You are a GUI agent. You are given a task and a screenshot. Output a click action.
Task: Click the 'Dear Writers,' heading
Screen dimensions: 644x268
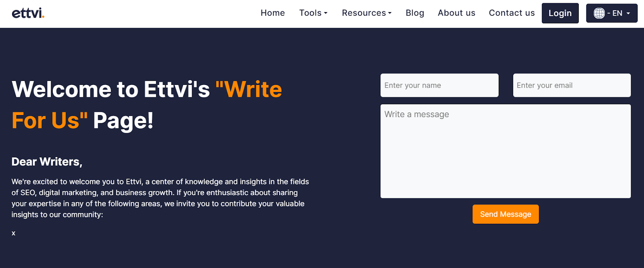pyautogui.click(x=47, y=162)
